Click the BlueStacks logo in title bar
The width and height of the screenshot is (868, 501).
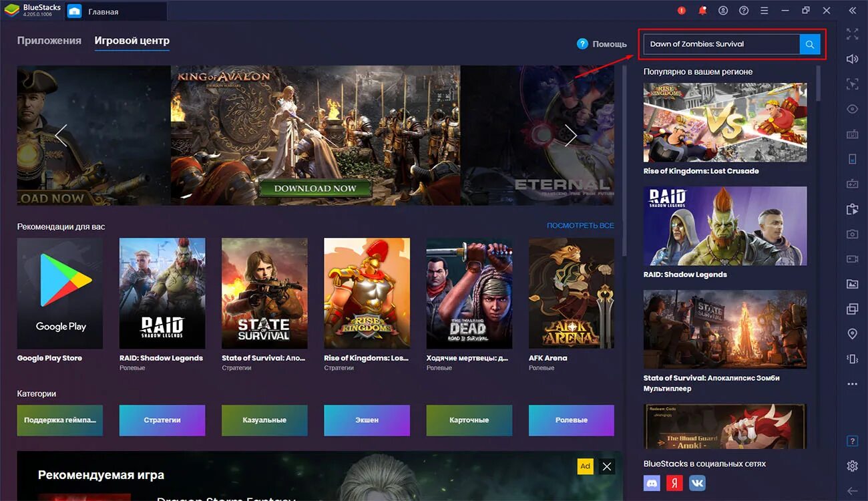(x=12, y=11)
